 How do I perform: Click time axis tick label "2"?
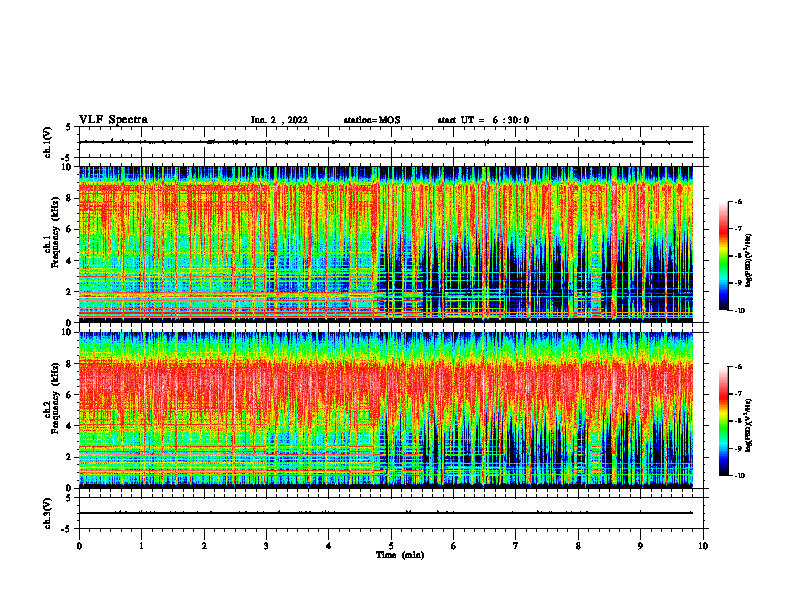[204, 546]
